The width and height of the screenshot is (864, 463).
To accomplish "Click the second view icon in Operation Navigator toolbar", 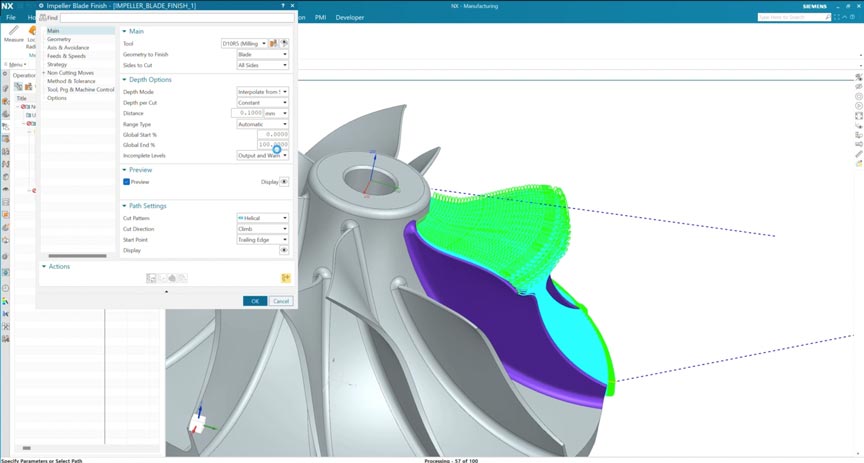I will (28, 87).
